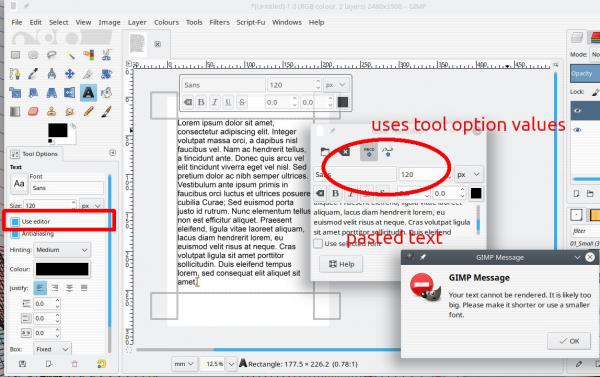Toggle the Antialiasing checkbox
Viewport: 600px width, 377px height.
(15, 233)
